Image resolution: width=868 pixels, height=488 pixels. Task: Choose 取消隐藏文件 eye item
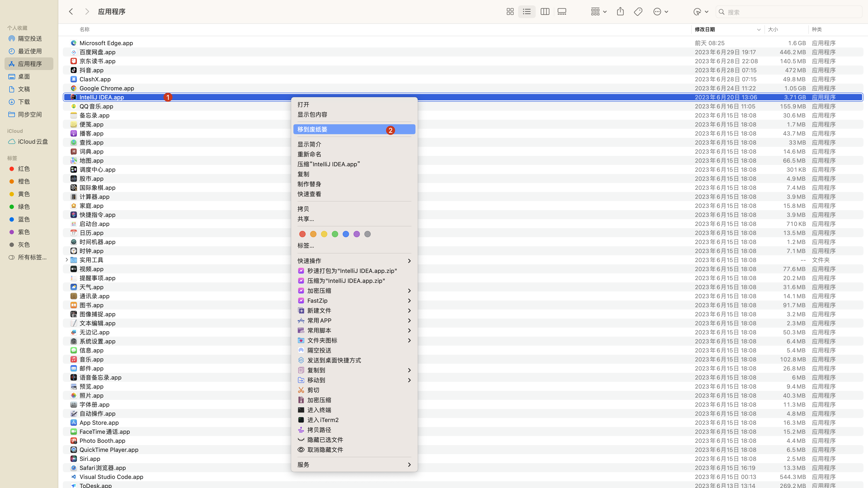[354, 450]
